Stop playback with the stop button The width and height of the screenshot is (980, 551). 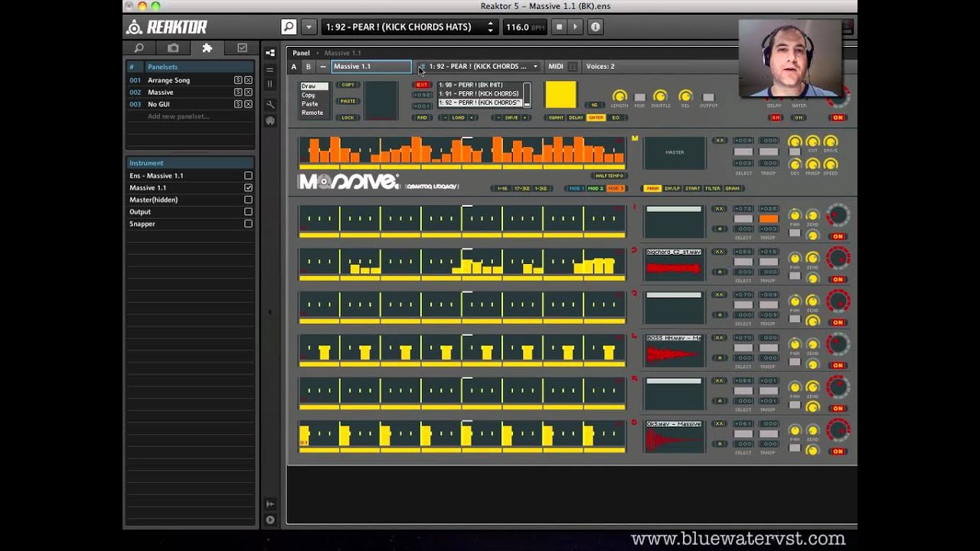[x=559, y=27]
